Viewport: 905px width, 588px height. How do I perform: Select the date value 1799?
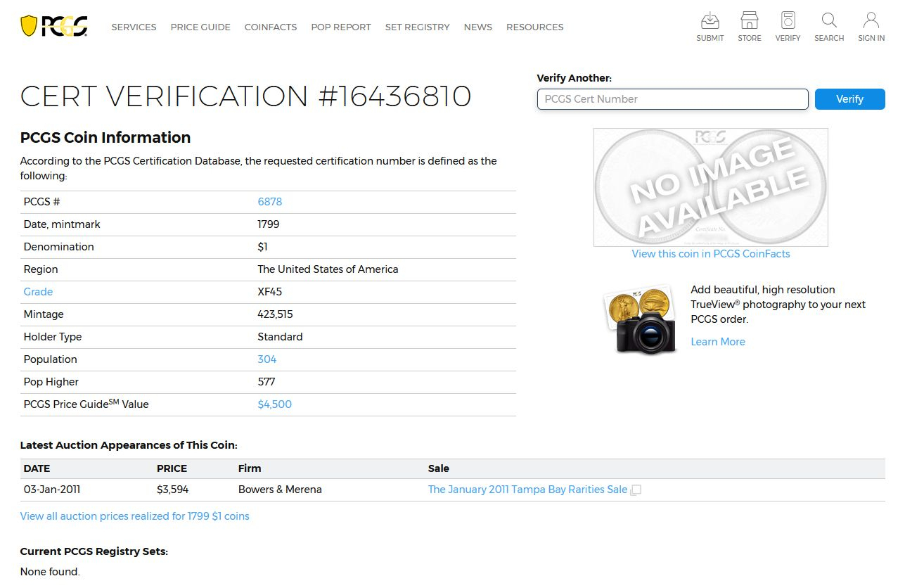269,224
